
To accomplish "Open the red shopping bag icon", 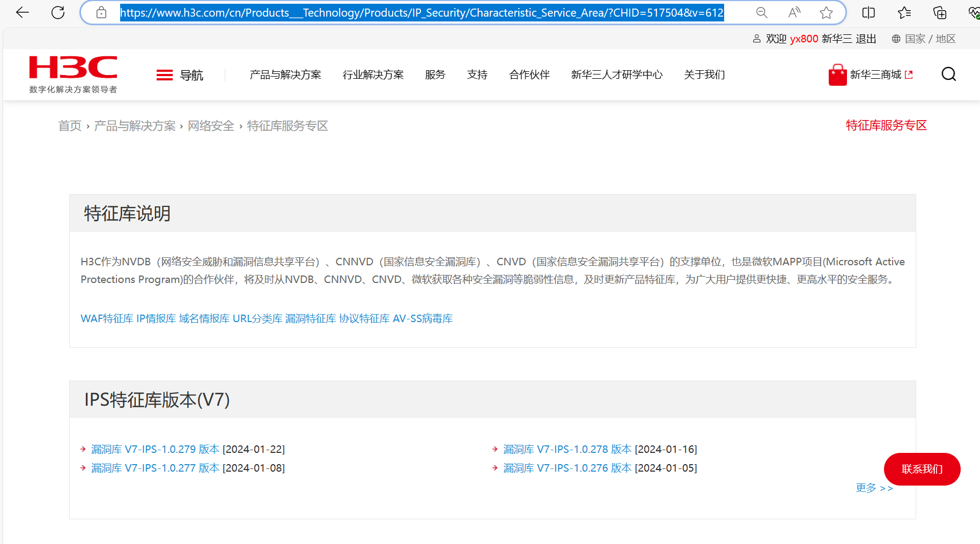I will (x=837, y=75).
